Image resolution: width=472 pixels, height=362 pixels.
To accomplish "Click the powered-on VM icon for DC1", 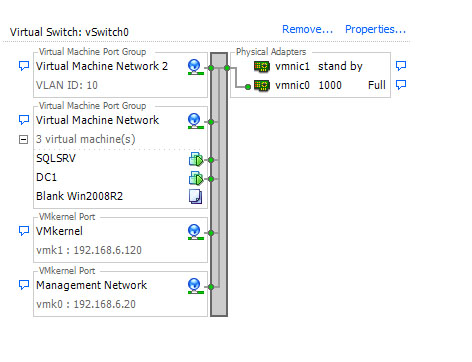I will point(196,178).
